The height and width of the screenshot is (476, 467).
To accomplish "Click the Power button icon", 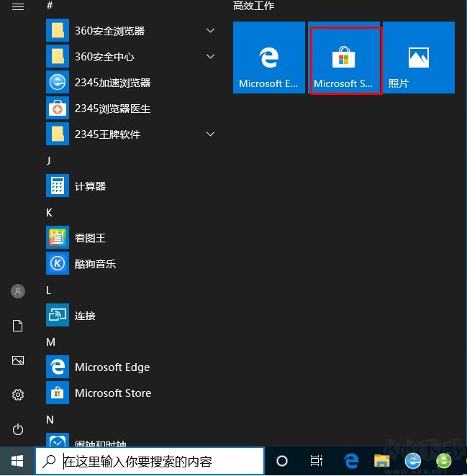I will (17, 429).
